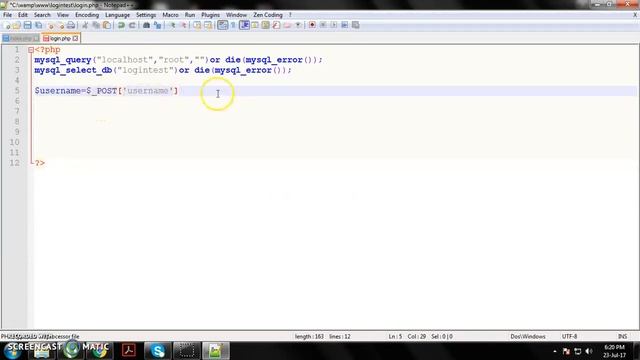
Task: Click the 'Ln : 5 Col : 29' status entry
Action: tap(407, 336)
